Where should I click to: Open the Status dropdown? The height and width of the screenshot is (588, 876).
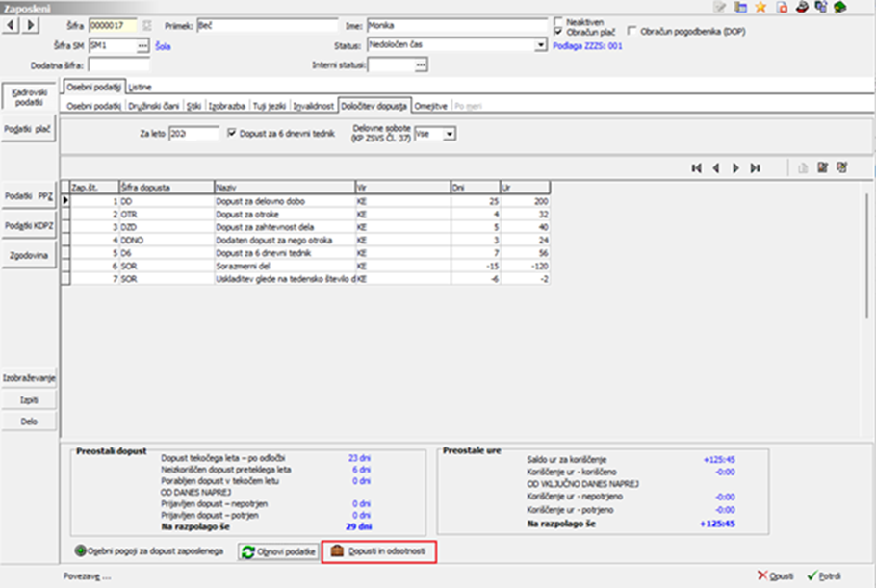[x=540, y=45]
